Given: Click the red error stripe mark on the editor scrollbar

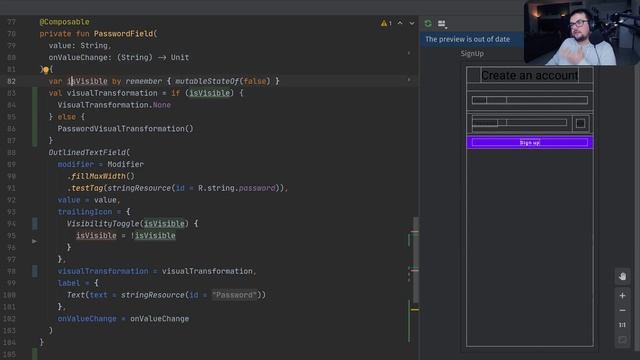Looking at the screenshot, I should pos(415,270).
